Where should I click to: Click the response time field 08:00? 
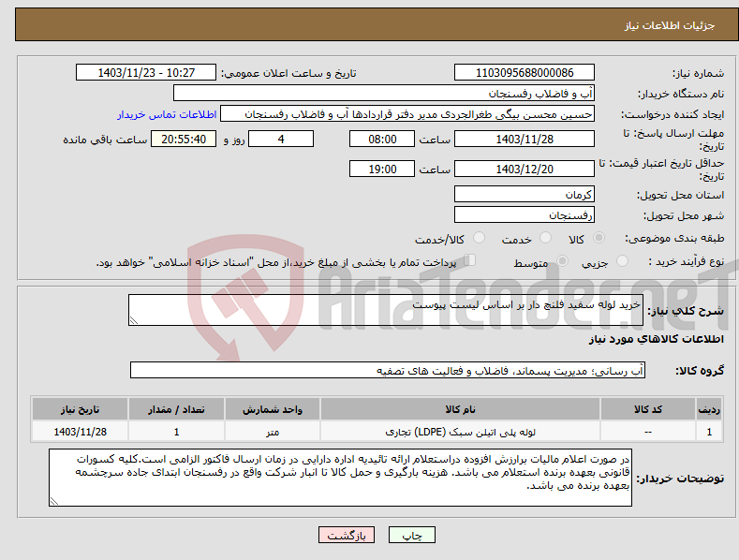click(x=382, y=139)
